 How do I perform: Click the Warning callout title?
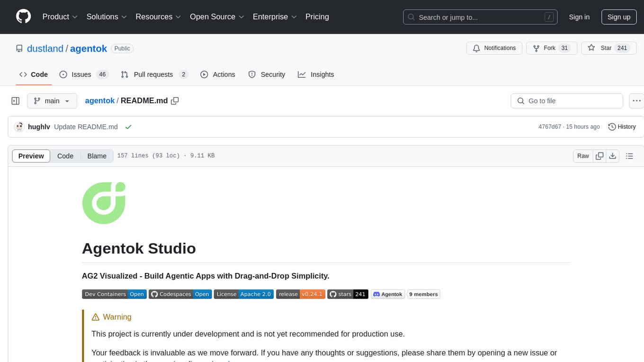pyautogui.click(x=111, y=317)
